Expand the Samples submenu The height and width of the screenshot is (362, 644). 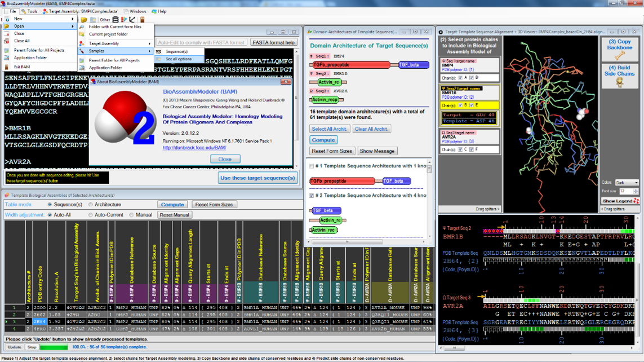tap(149, 51)
